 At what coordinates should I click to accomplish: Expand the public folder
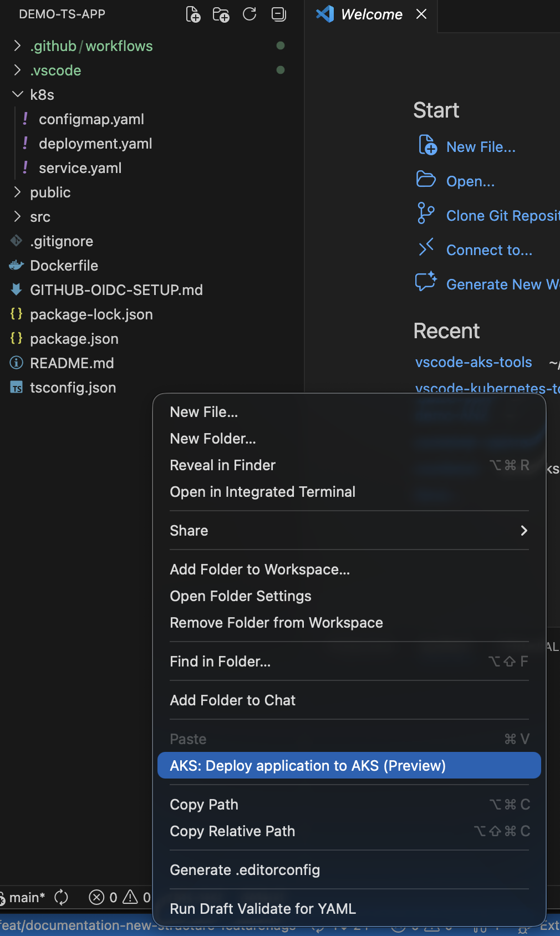coord(17,192)
